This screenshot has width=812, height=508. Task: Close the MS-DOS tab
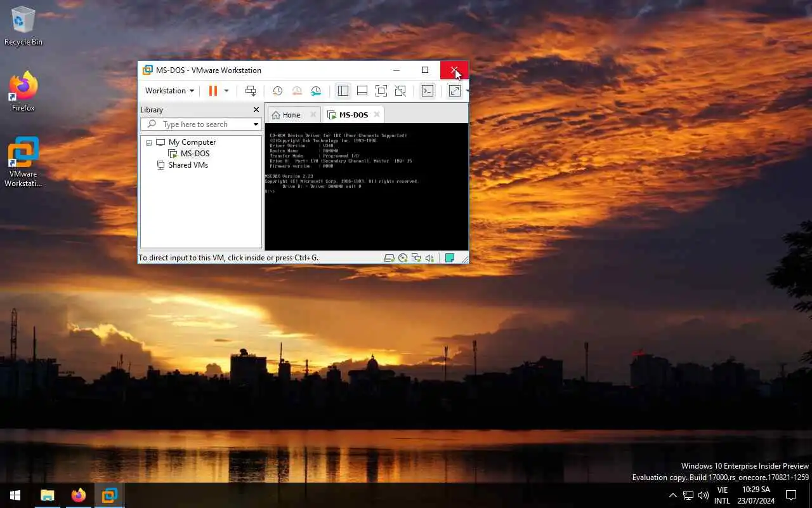tap(377, 115)
